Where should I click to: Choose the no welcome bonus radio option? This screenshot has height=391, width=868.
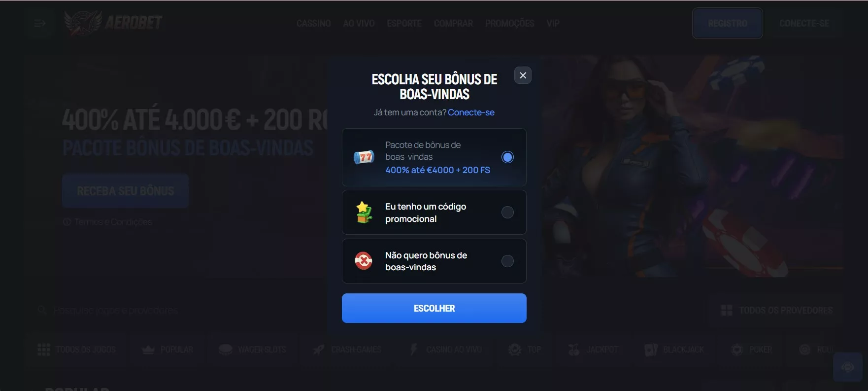[507, 261]
